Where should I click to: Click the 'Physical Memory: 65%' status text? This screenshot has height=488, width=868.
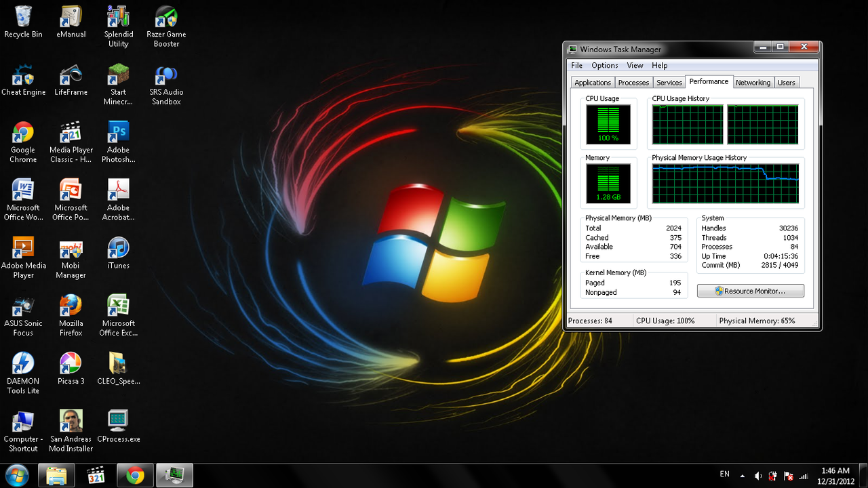tap(757, 321)
